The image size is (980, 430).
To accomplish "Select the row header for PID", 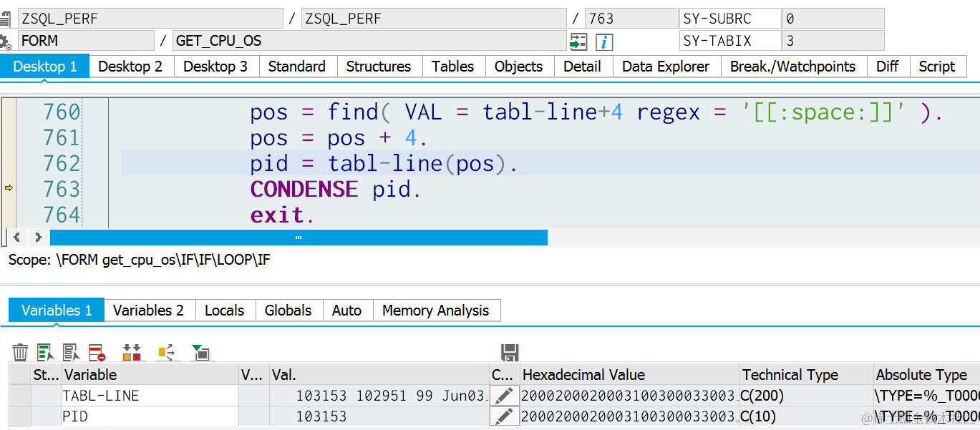I will (x=20, y=416).
